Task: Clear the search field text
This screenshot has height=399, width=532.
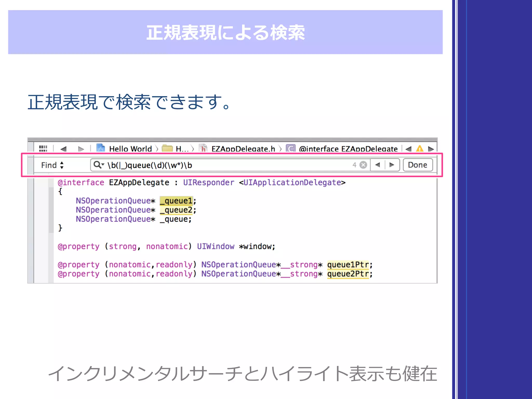Action: (x=363, y=165)
